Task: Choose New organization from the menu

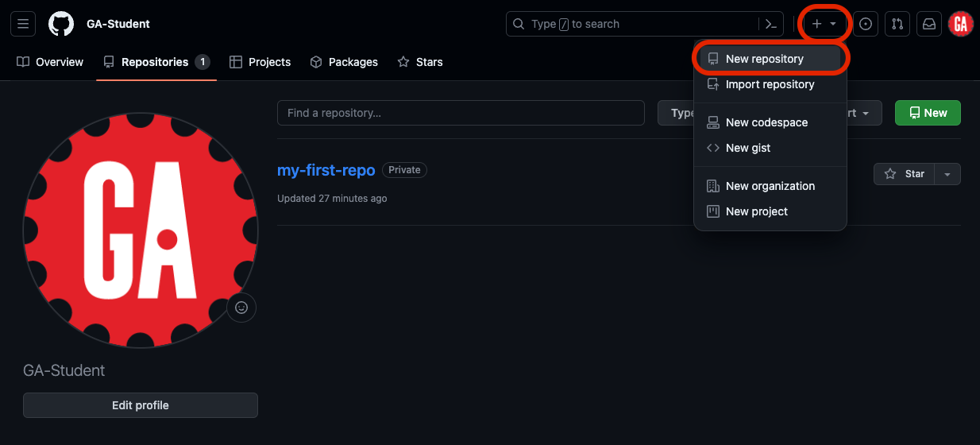Action: [770, 186]
